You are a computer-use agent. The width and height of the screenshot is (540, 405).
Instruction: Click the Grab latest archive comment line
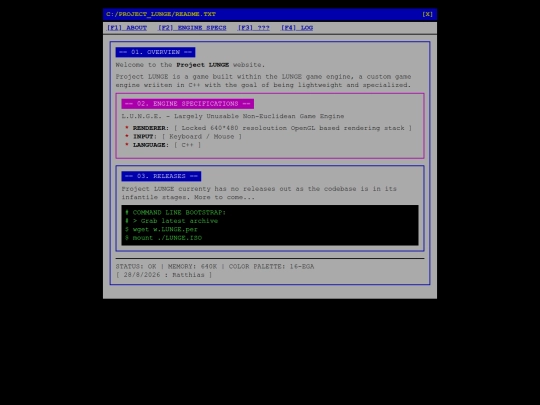pos(172,221)
